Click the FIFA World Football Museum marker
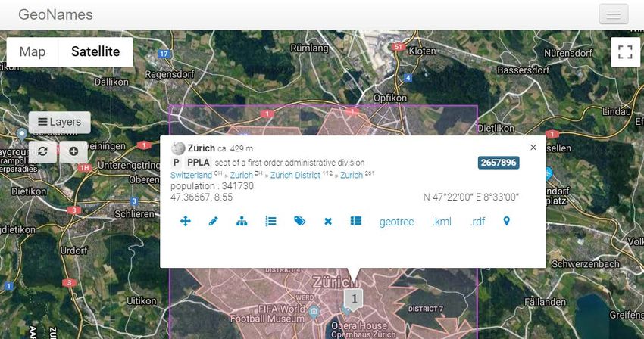The width and height of the screenshot is (644, 339). click(x=314, y=311)
